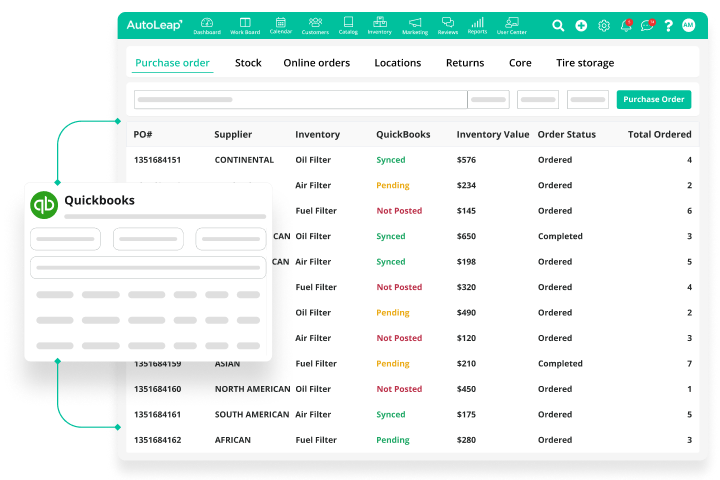Open the settings gear icon
This screenshot has width=720, height=480.
tap(604, 26)
